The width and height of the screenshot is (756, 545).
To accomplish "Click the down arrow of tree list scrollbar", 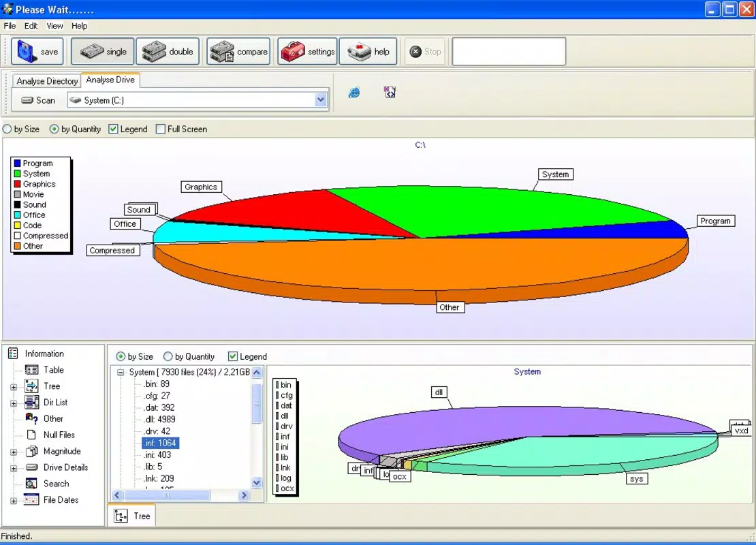I will click(x=257, y=482).
